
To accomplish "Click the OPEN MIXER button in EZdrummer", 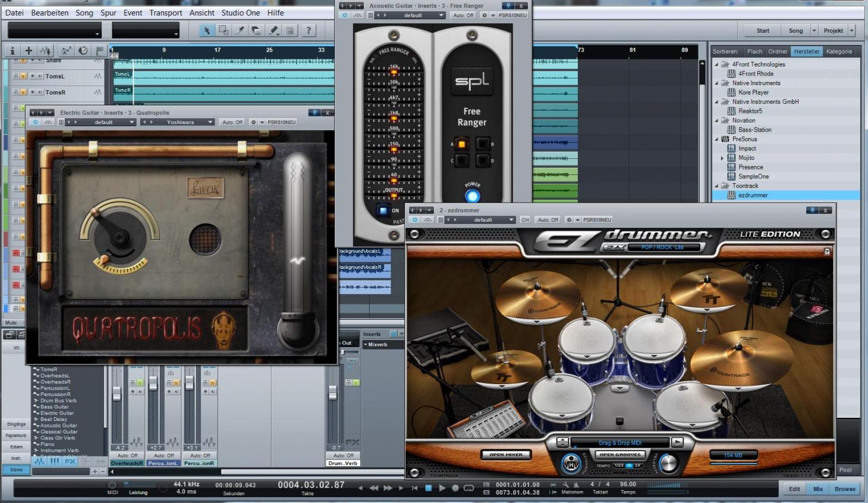I will (x=506, y=454).
